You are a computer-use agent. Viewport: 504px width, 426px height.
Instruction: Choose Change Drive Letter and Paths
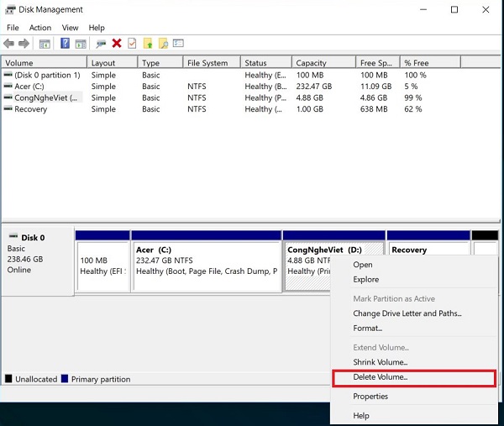tap(407, 313)
